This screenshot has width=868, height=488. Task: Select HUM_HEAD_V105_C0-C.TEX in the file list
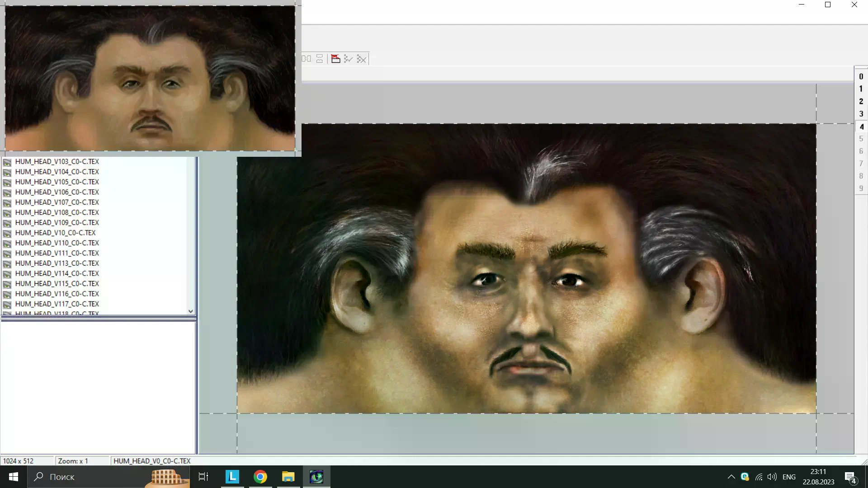pos(57,182)
